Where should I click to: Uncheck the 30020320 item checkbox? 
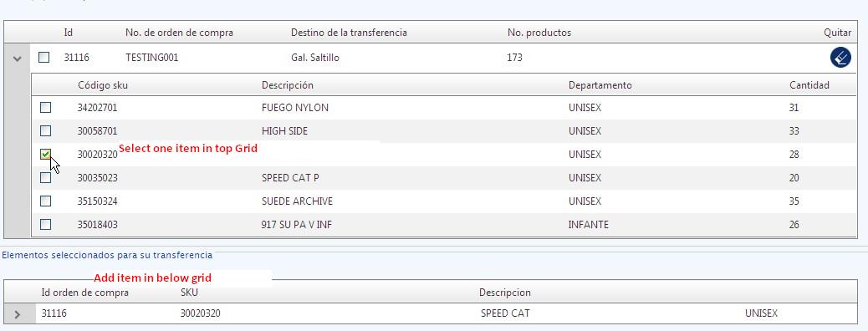coord(45,155)
